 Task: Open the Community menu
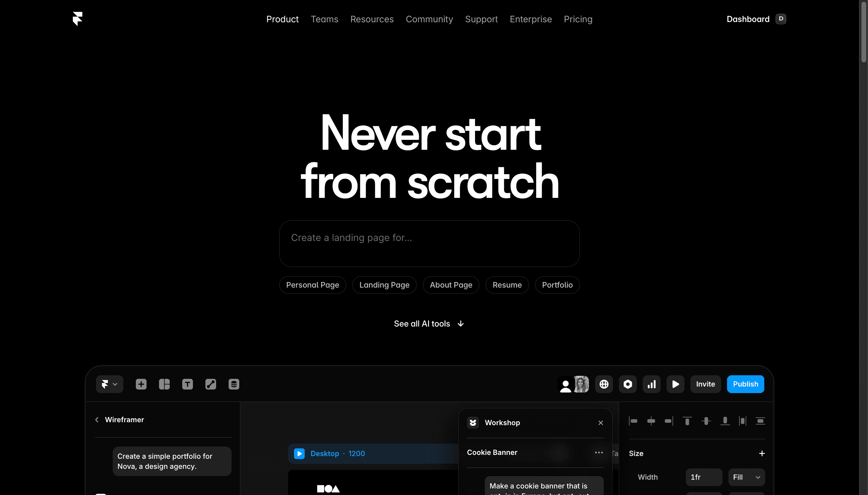[429, 19]
